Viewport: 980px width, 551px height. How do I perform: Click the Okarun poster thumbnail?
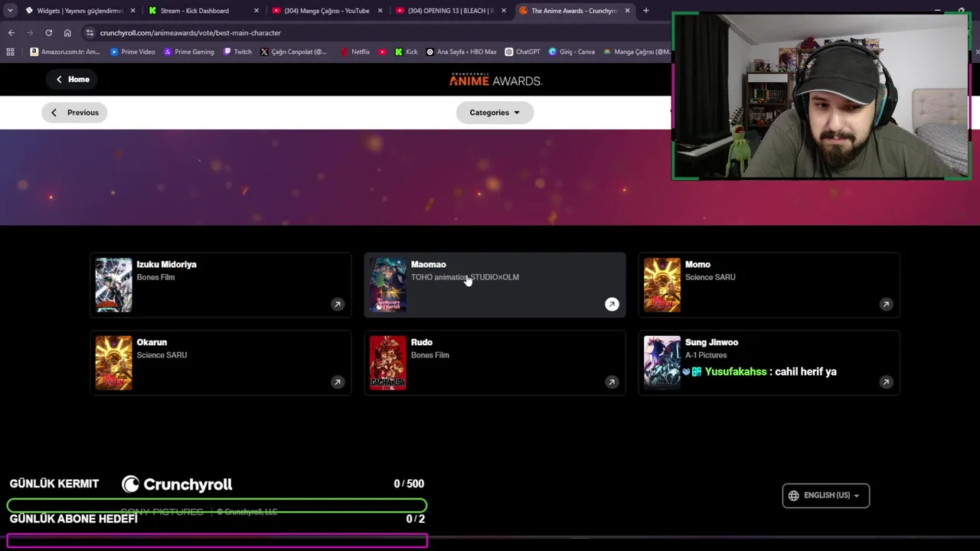[x=113, y=363]
